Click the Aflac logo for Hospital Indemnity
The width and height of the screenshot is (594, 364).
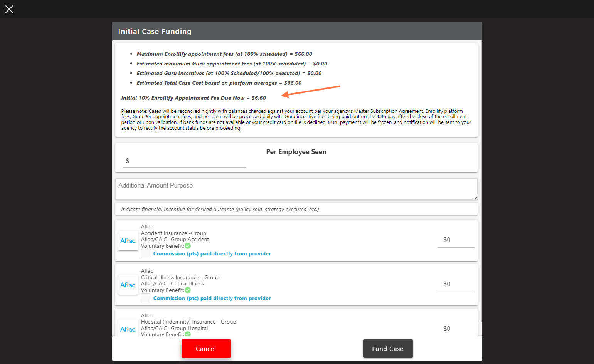pos(128,328)
